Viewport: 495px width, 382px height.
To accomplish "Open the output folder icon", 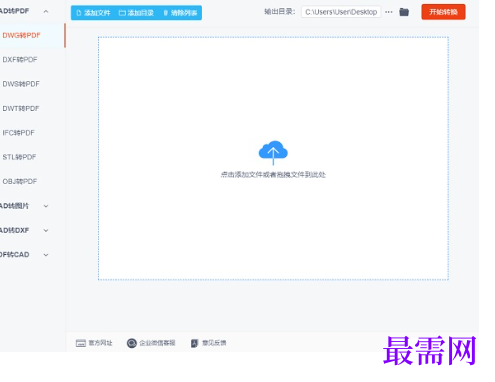I will pyautogui.click(x=404, y=12).
